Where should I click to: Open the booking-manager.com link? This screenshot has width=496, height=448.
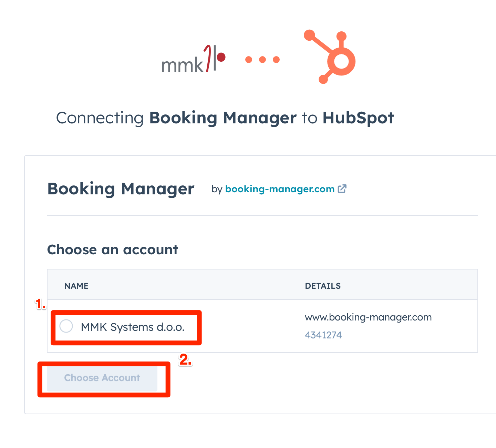(280, 189)
